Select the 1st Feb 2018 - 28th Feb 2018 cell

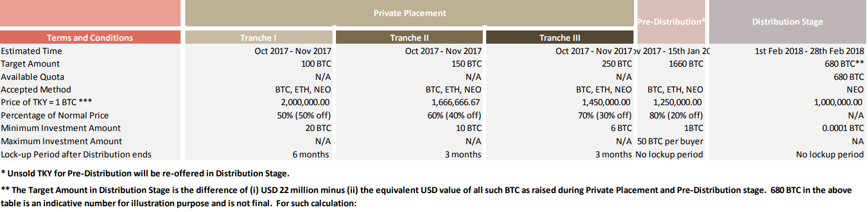pos(810,51)
